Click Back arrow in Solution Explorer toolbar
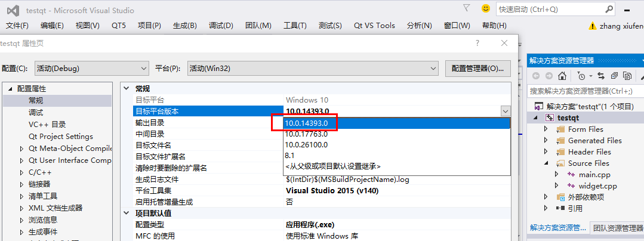Viewport: 644px width, 241px height. point(535,76)
